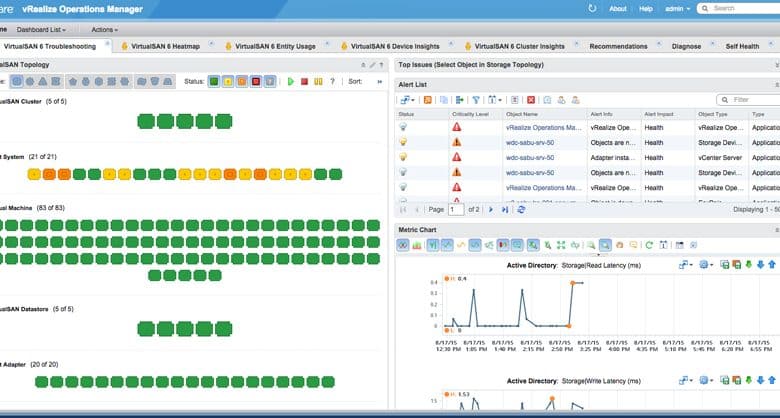The image size is (780, 418).
Task: Expand the topology toolbar overflow chevron
Action: click(x=380, y=82)
